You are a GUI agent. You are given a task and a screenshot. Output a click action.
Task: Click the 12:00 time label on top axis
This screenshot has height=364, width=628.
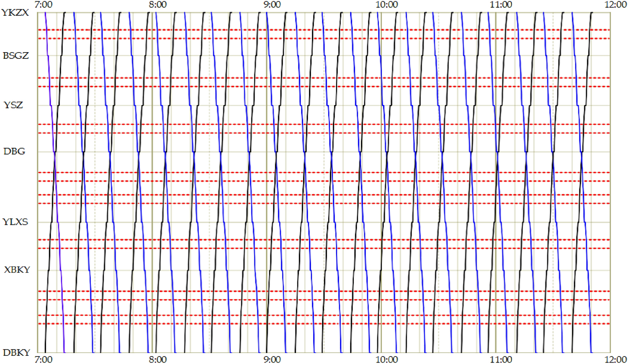click(615, 5)
